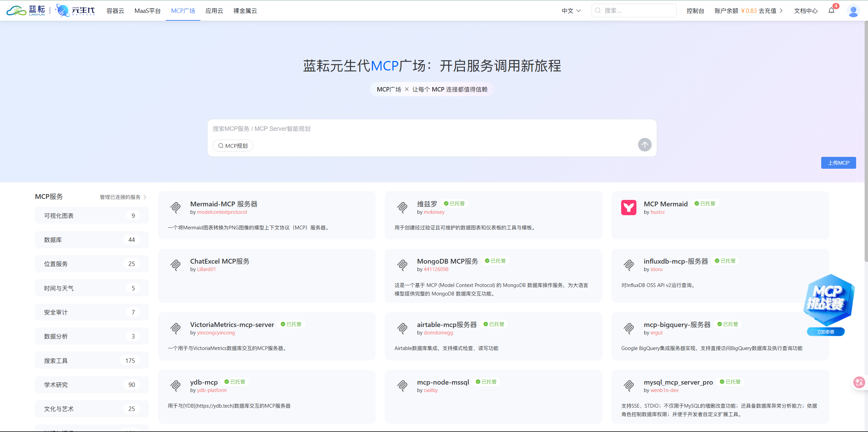Click the account balance ¥0.83 text
The image size is (868, 432).
coord(749,11)
